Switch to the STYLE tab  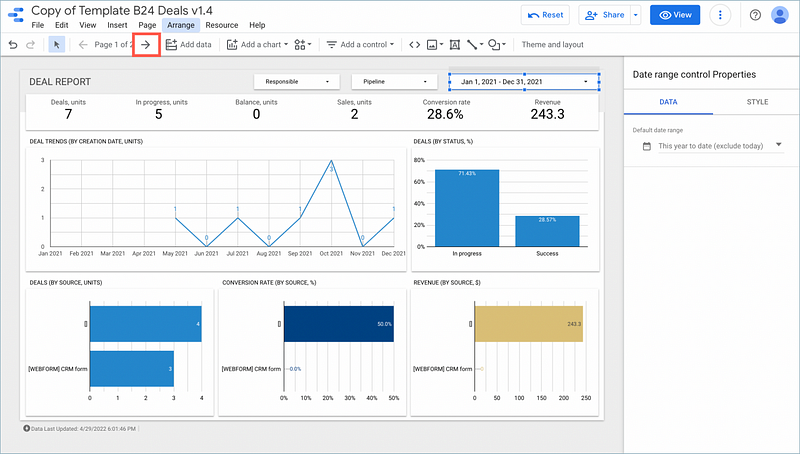tap(757, 102)
